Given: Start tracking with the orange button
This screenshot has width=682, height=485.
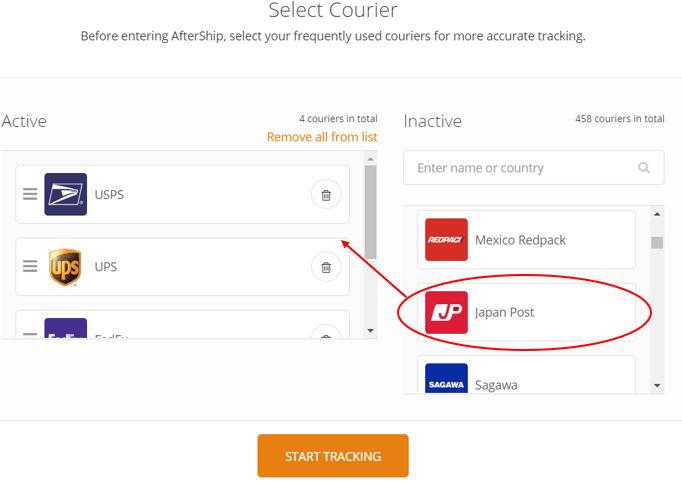Looking at the screenshot, I should coord(333,456).
